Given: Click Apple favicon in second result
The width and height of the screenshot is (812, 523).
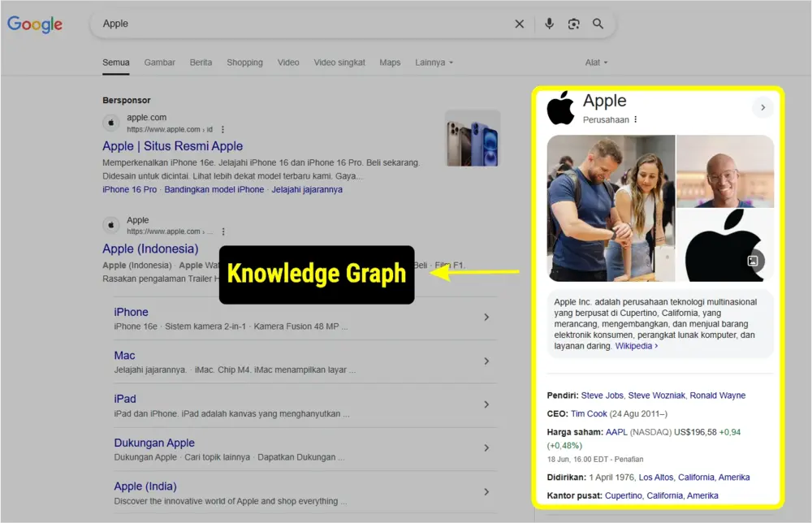Looking at the screenshot, I should pyautogui.click(x=110, y=225).
